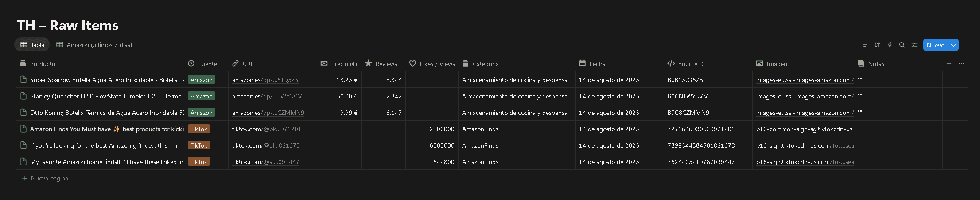Click the search magnifier icon
The width and height of the screenshot is (980, 200).
(x=902, y=45)
